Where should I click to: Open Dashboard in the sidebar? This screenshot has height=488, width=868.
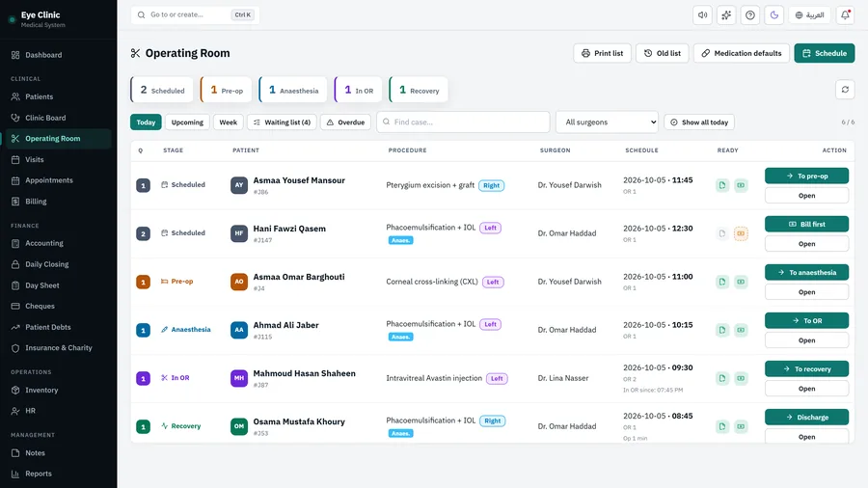coord(58,55)
